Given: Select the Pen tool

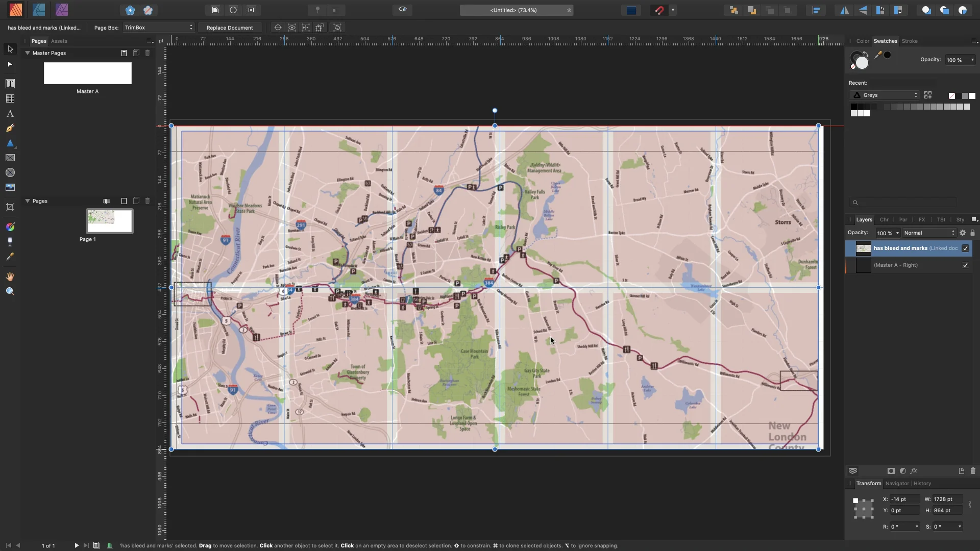Looking at the screenshot, I should point(10,128).
